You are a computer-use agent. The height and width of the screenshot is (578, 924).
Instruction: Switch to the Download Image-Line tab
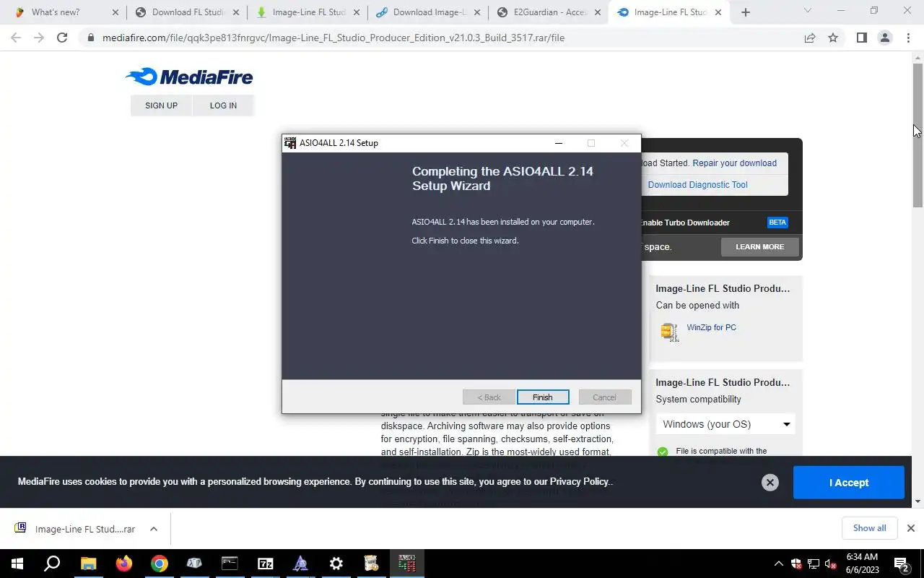pyautogui.click(x=427, y=12)
